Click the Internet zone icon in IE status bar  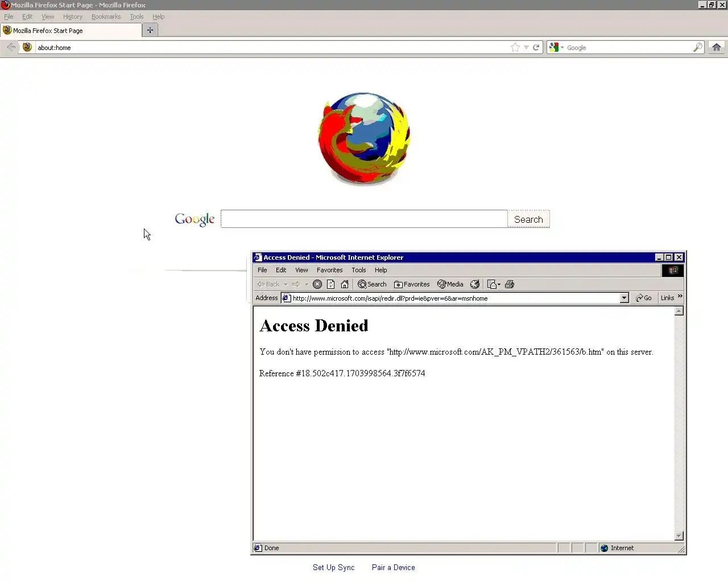(x=605, y=548)
